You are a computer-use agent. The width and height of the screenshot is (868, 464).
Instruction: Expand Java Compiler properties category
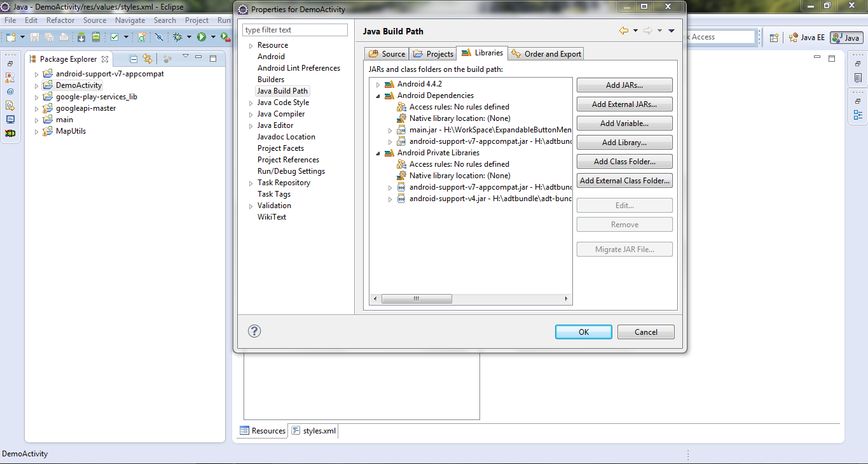tap(251, 114)
